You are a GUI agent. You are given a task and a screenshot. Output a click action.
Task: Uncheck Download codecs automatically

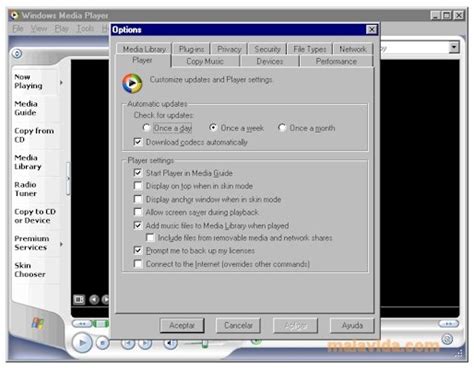point(137,142)
